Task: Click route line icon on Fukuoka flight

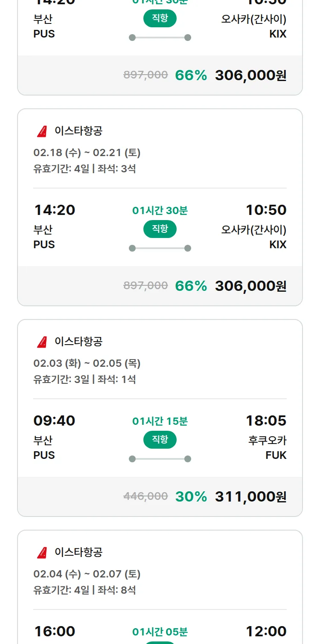Action: click(160, 459)
